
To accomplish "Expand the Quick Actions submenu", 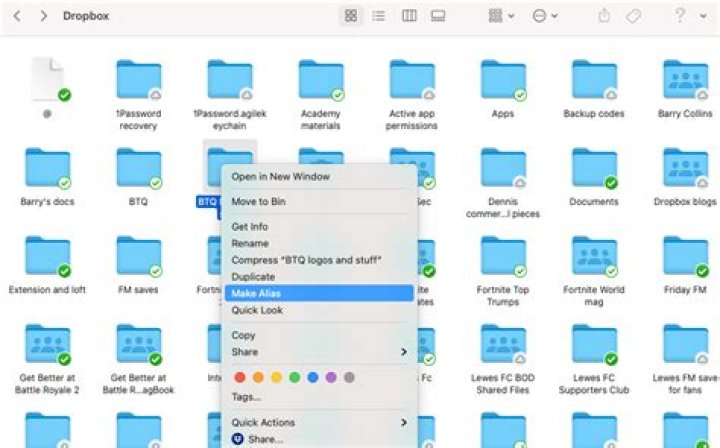I will point(319,422).
